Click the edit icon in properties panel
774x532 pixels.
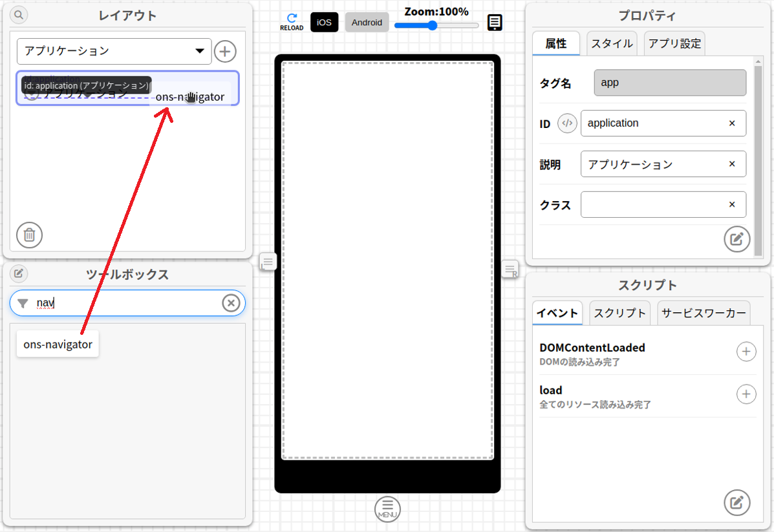coord(736,239)
